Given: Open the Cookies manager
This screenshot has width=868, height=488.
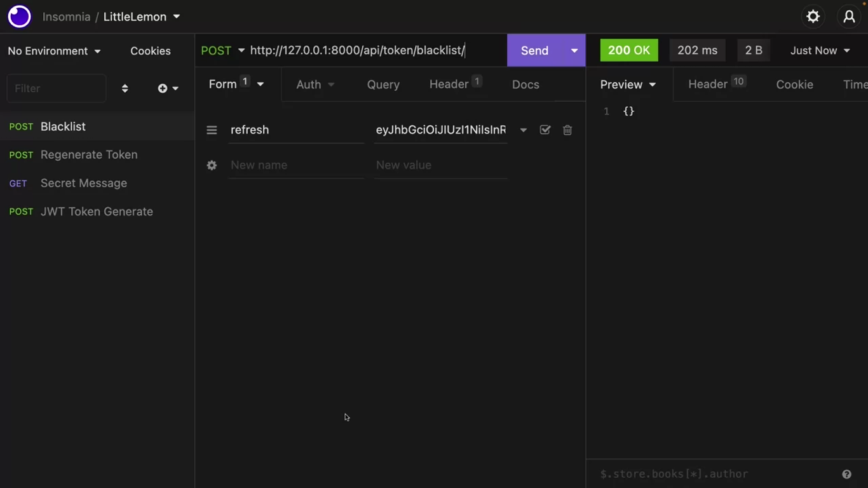Looking at the screenshot, I should tap(151, 51).
